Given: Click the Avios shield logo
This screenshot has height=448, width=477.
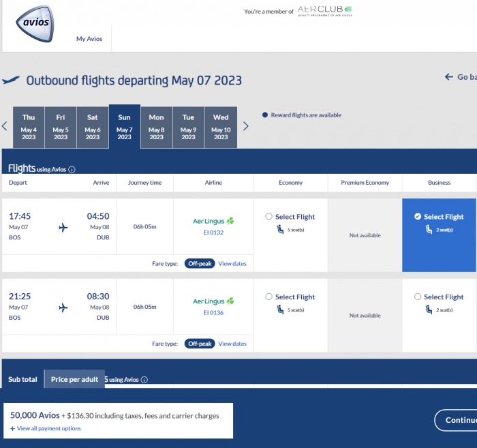Looking at the screenshot, I should 35,23.
